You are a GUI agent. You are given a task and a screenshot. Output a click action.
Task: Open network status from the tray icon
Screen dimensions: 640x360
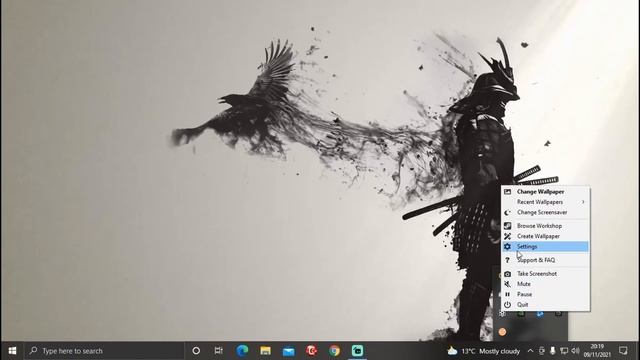564,351
